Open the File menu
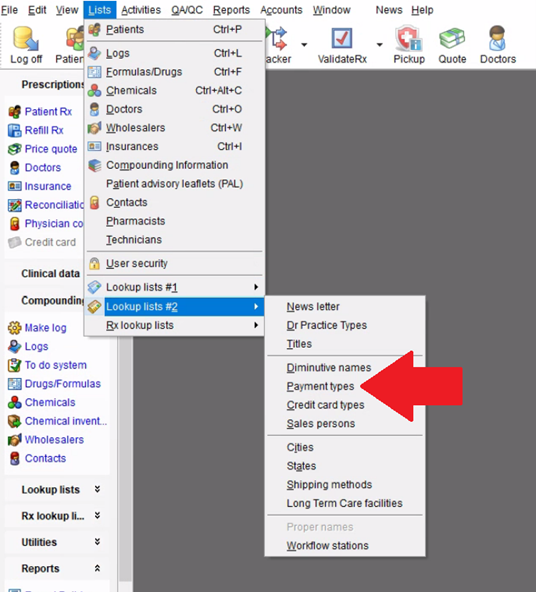Screen dimensions: 536x592 coord(9,10)
